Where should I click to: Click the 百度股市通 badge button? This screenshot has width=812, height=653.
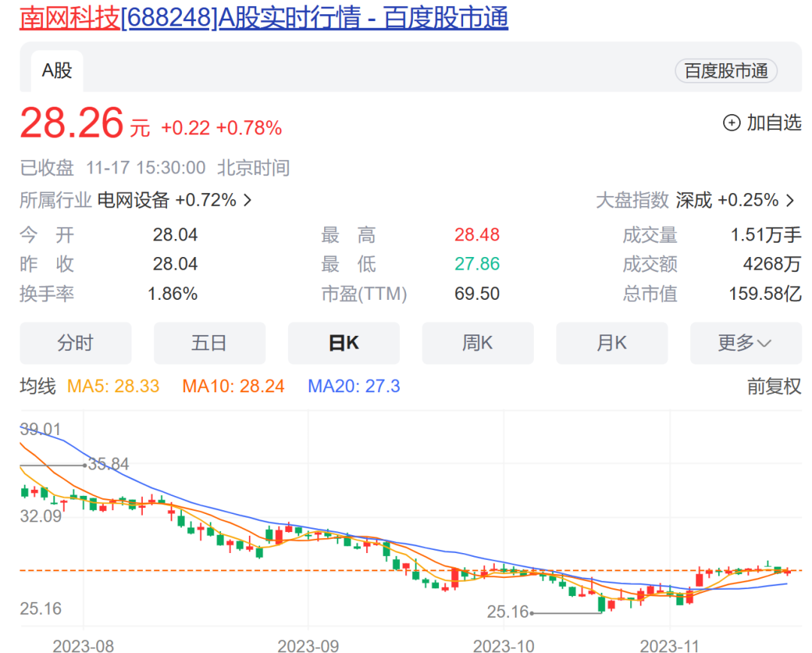point(726,71)
